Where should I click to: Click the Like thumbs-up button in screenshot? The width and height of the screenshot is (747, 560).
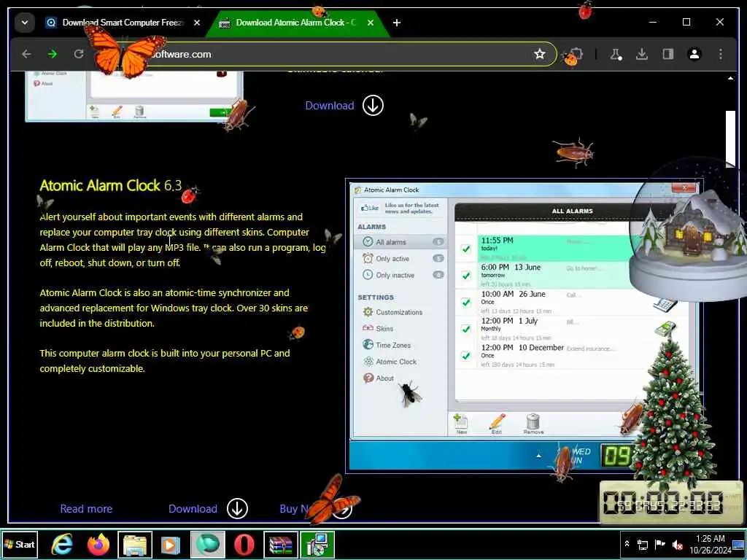370,208
